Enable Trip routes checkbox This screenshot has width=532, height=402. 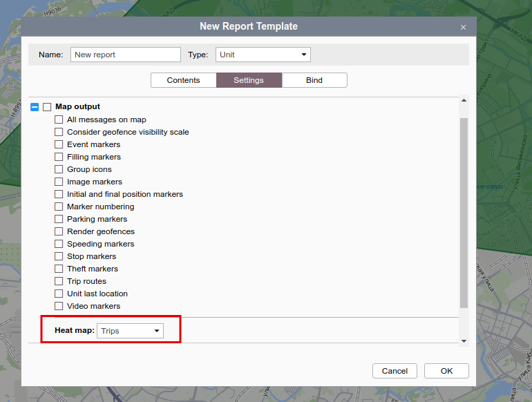59,281
